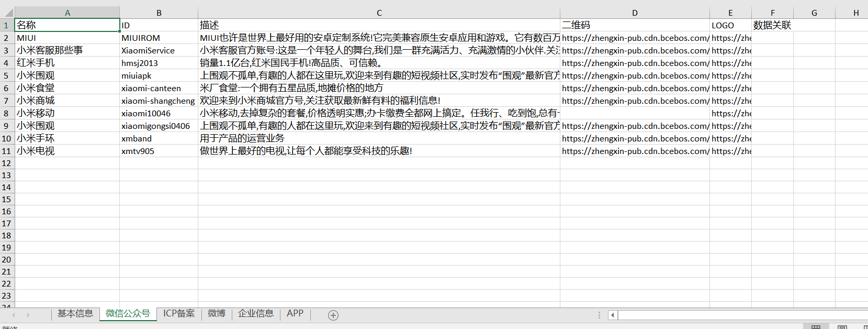The width and height of the screenshot is (868, 329).
Task: Select row 18 header
Action: point(7,235)
